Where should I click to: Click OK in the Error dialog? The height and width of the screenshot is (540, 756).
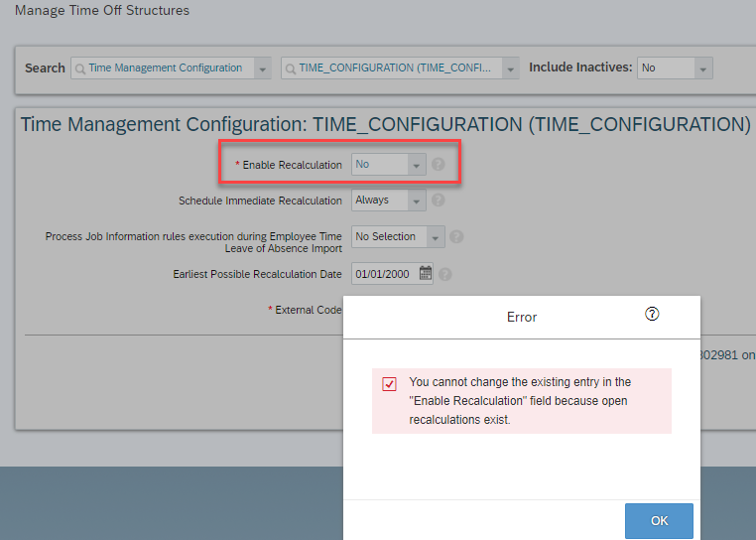point(659,521)
